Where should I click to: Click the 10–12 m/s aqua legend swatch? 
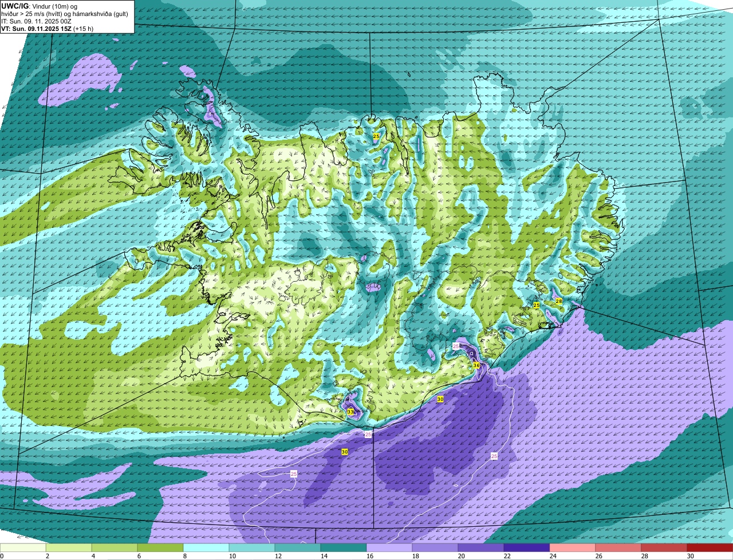click(252, 548)
